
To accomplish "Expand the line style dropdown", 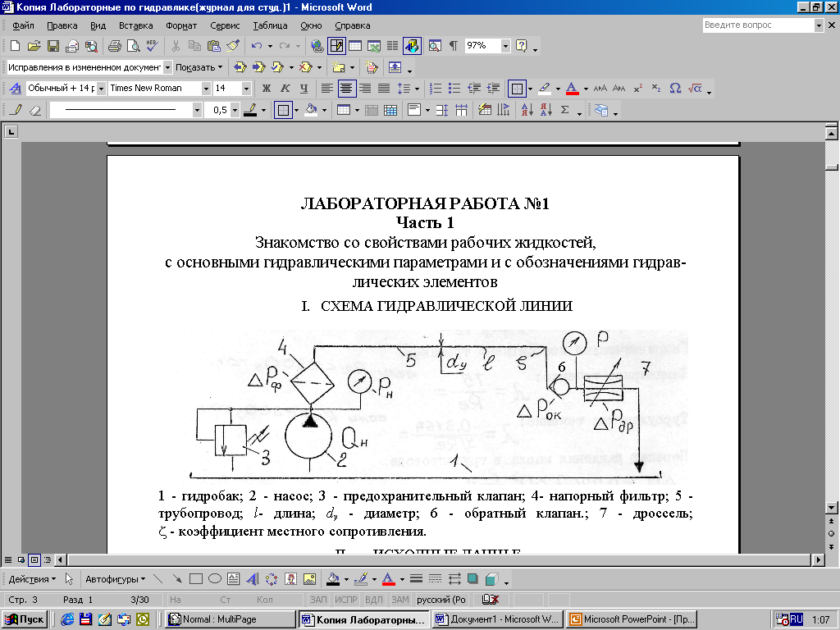I will click(197, 110).
